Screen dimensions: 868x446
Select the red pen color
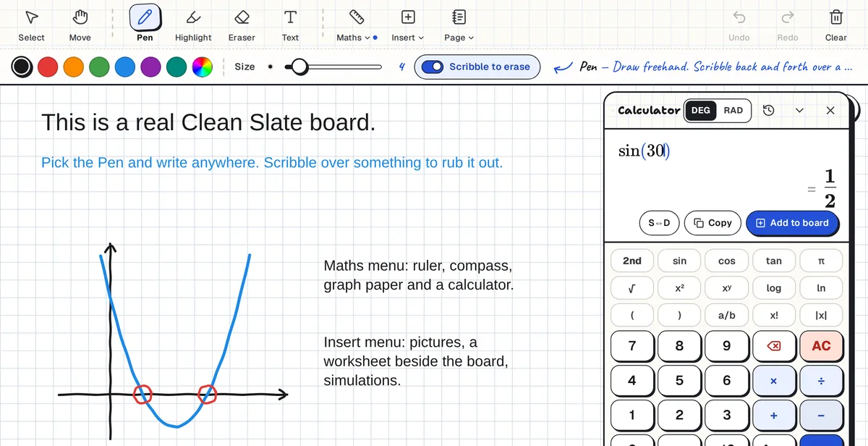(48, 67)
